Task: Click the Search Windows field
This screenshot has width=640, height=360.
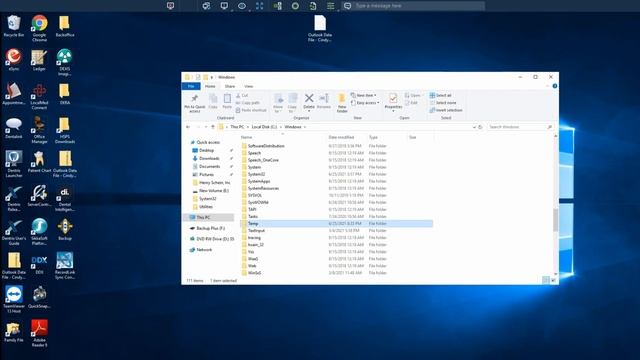Action: pos(520,127)
